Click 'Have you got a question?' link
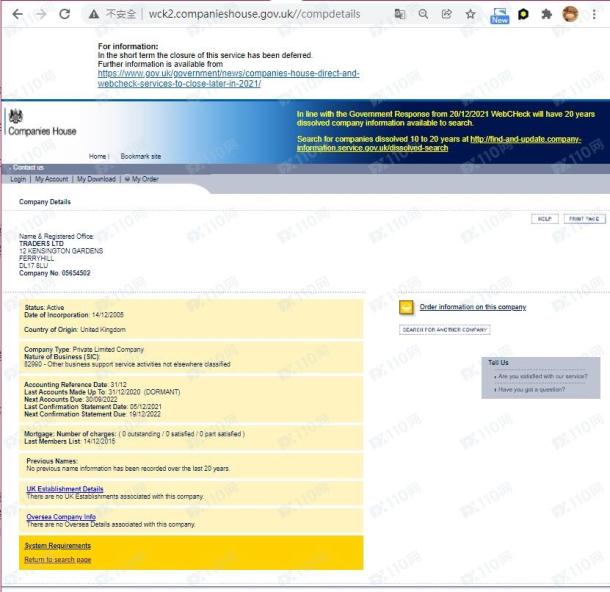The height and width of the screenshot is (592, 610). tap(531, 389)
